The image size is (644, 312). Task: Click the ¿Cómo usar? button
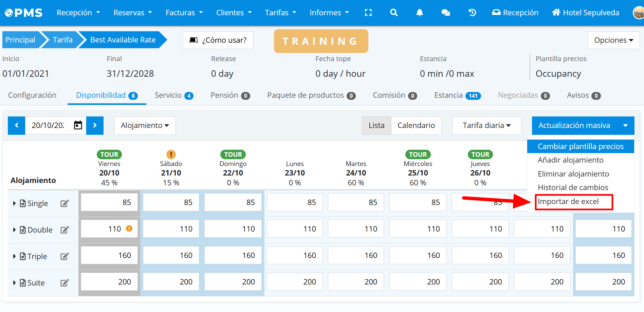coord(218,40)
